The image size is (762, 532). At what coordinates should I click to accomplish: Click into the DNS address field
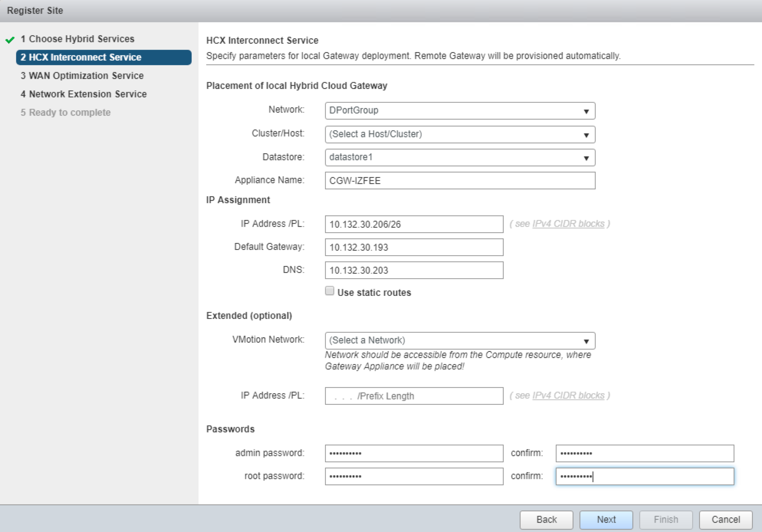tap(414, 270)
